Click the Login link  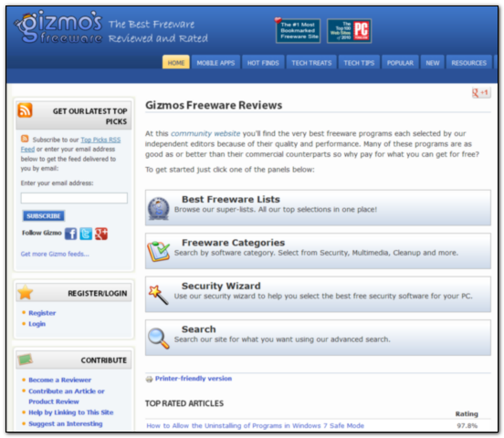[x=37, y=324]
